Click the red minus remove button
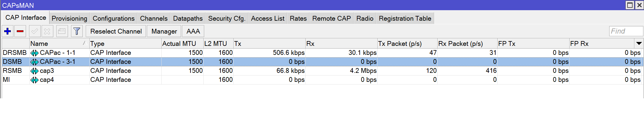The width and height of the screenshot is (644, 140). 20,31
